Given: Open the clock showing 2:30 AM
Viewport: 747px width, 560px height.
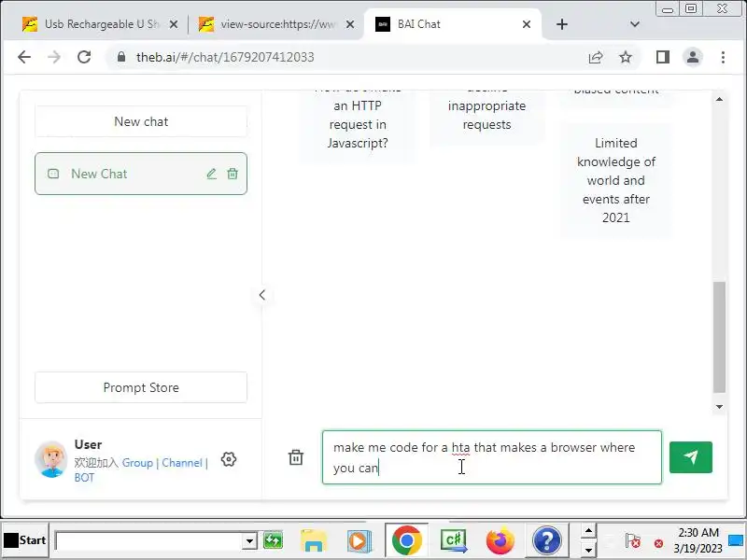Looking at the screenshot, I should (x=698, y=540).
